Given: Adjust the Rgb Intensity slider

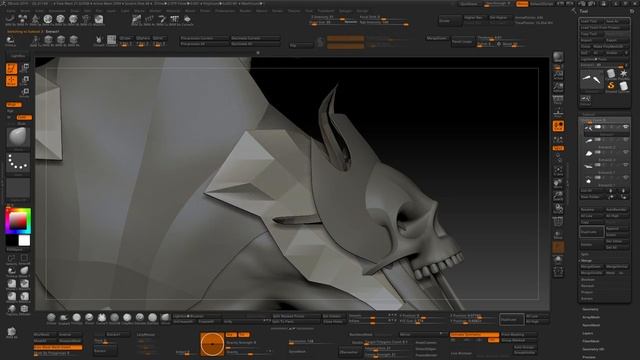Looking at the screenshot, I should pyautogui.click(x=384, y=23).
